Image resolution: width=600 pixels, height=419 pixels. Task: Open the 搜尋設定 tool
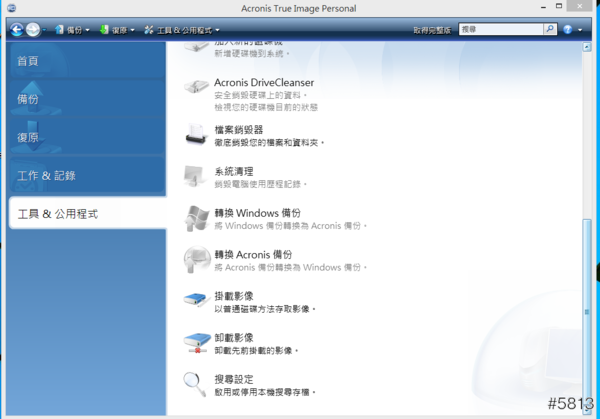click(234, 379)
